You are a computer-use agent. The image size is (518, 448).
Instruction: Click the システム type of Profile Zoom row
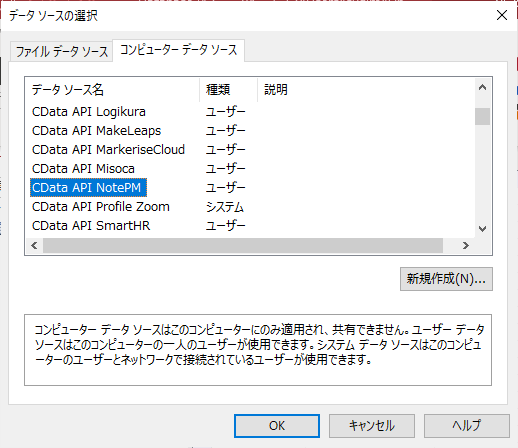(x=225, y=207)
